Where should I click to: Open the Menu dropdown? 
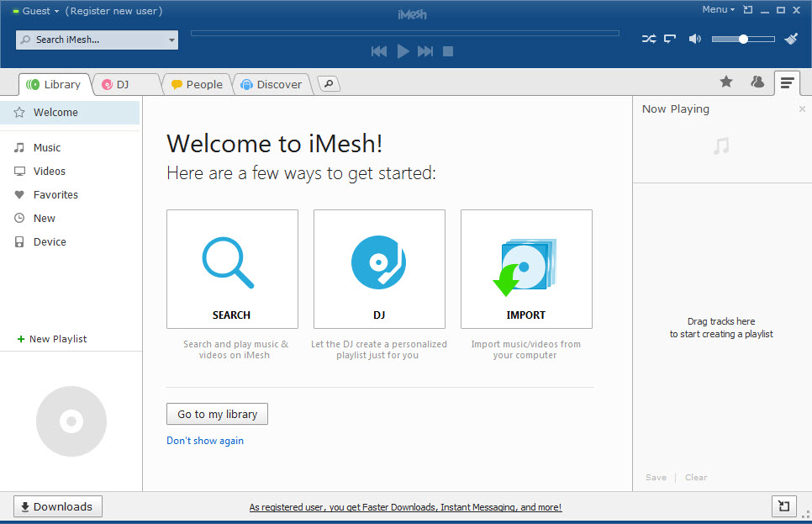[x=718, y=9]
